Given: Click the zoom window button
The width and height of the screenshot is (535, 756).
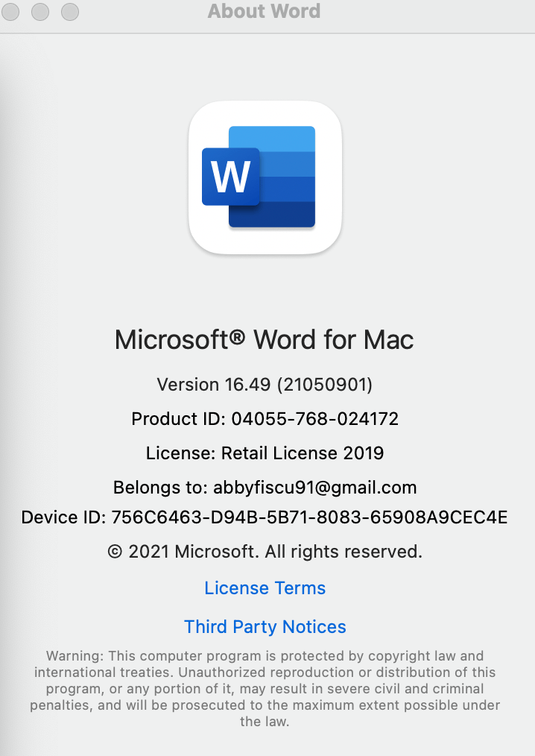Looking at the screenshot, I should pos(70,12).
